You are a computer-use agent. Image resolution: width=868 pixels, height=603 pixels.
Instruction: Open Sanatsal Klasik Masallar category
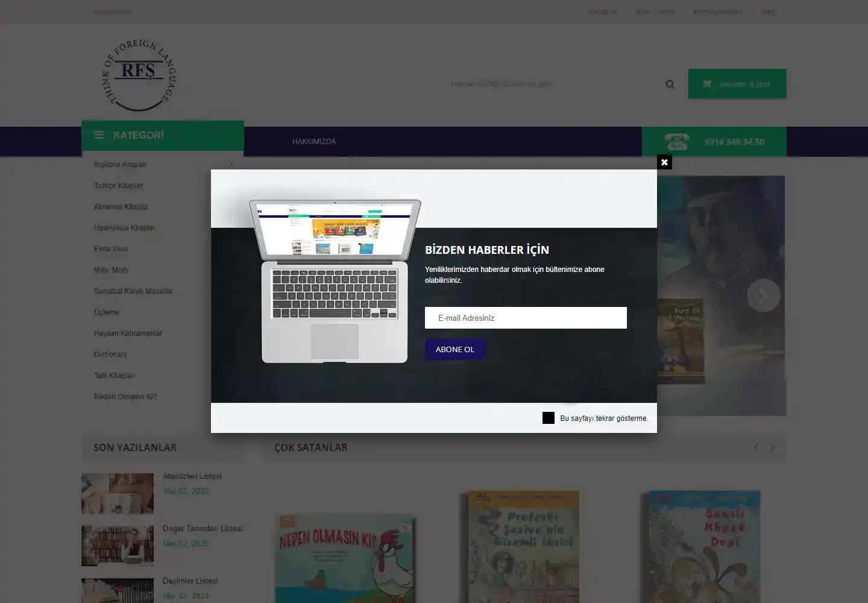133,291
